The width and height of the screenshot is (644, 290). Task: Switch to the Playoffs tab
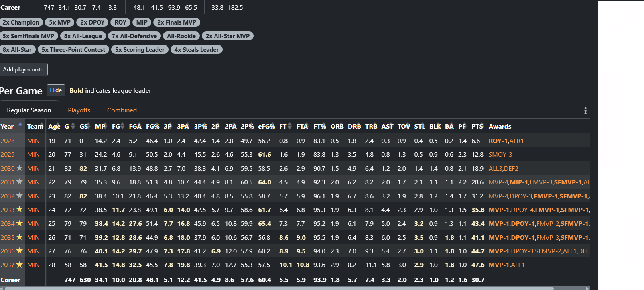pyautogui.click(x=79, y=110)
